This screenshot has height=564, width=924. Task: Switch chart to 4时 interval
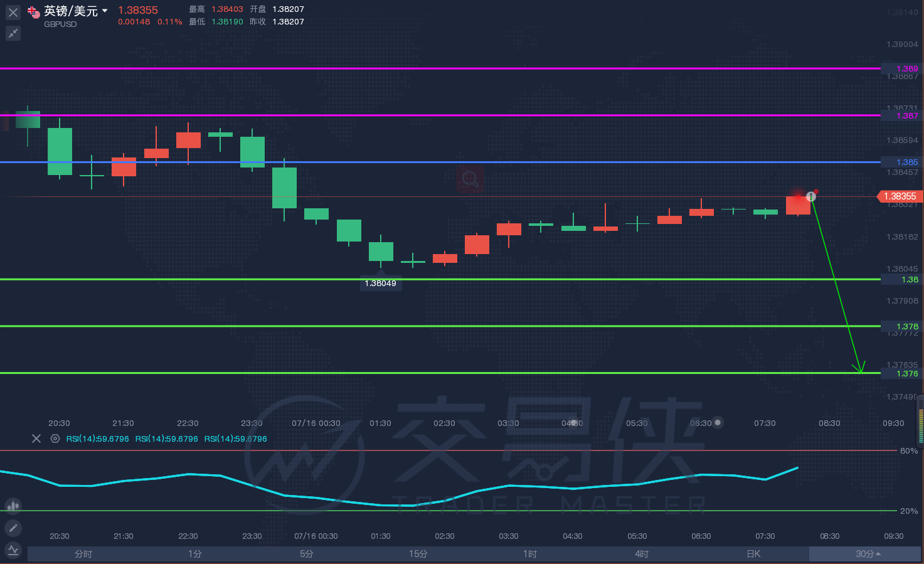pyautogui.click(x=641, y=554)
